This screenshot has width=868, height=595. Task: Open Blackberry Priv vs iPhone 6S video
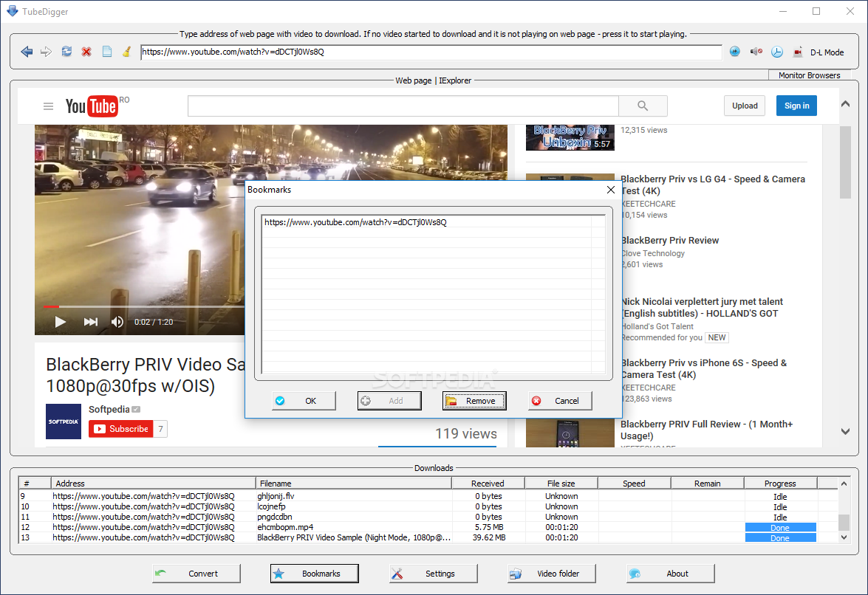pyautogui.click(x=703, y=369)
